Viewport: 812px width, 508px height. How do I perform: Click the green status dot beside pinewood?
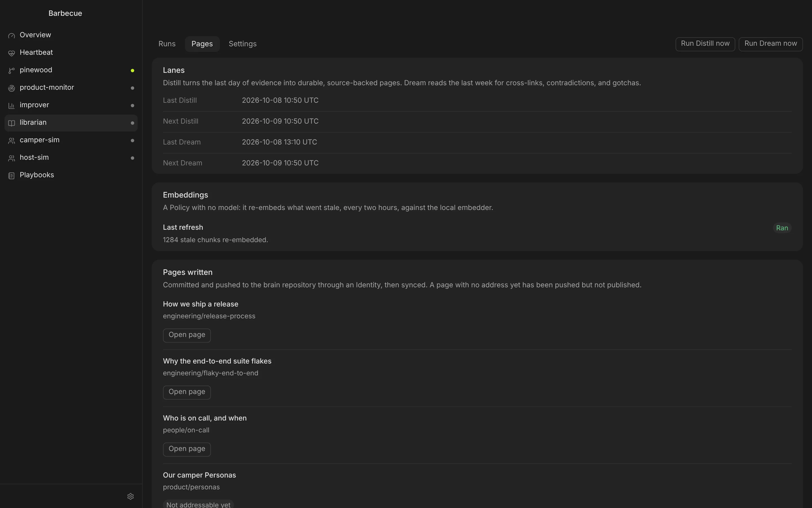coord(133,71)
